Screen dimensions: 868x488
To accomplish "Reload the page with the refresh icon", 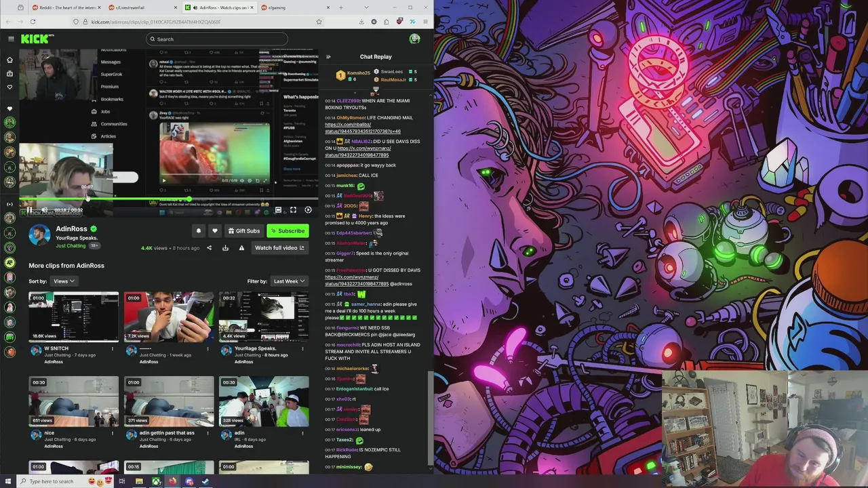I will click(33, 22).
